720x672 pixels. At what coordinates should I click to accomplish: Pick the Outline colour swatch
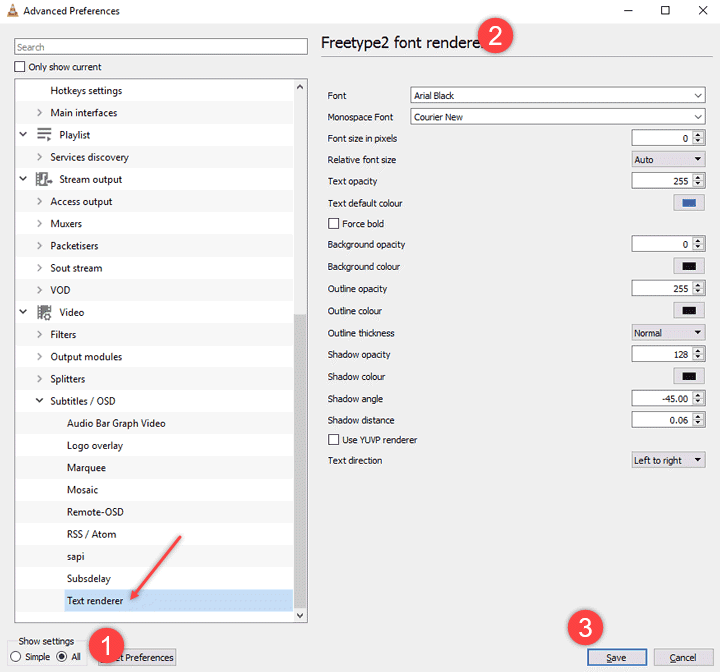pyautogui.click(x=689, y=311)
